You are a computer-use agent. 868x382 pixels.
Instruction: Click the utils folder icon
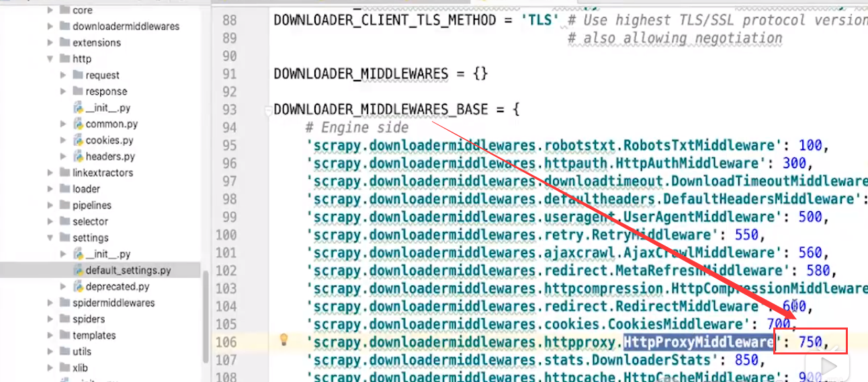(x=64, y=350)
